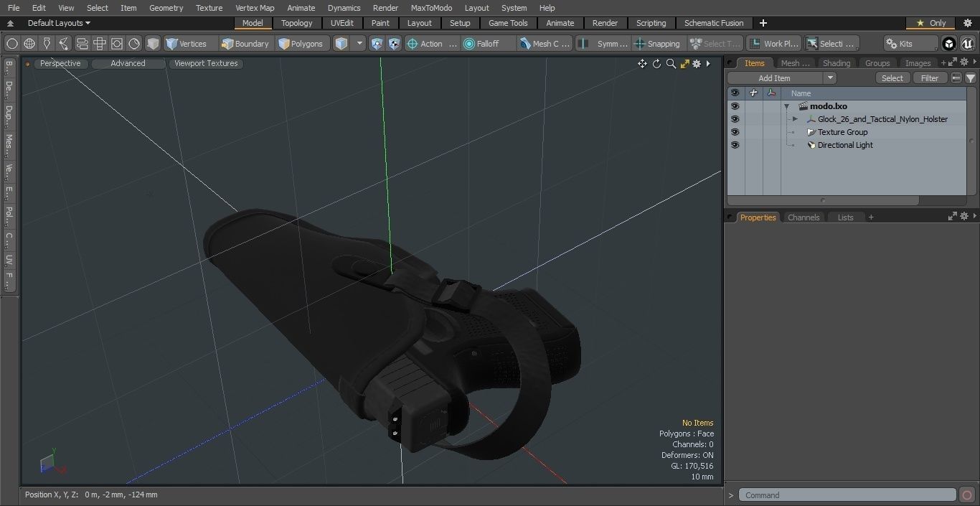Image resolution: width=980 pixels, height=506 pixels.
Task: Open layout settings gear at top right
Action: [x=967, y=23]
